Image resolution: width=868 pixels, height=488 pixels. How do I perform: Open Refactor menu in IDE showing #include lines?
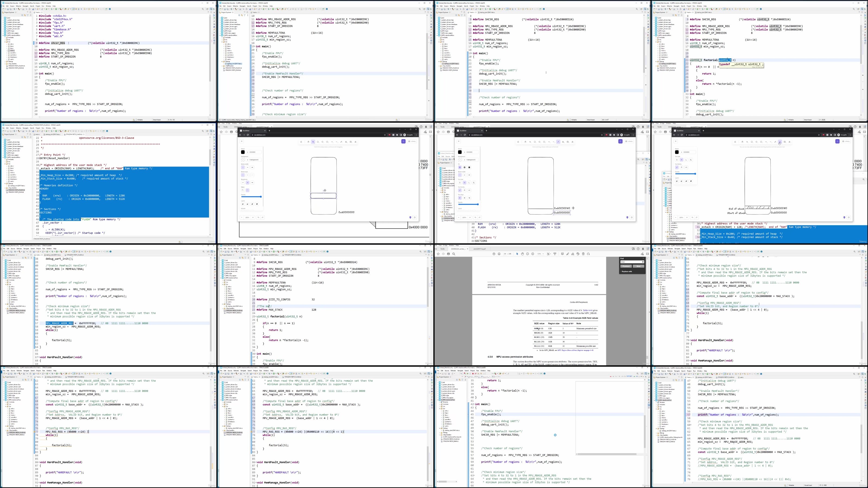pos(18,6)
